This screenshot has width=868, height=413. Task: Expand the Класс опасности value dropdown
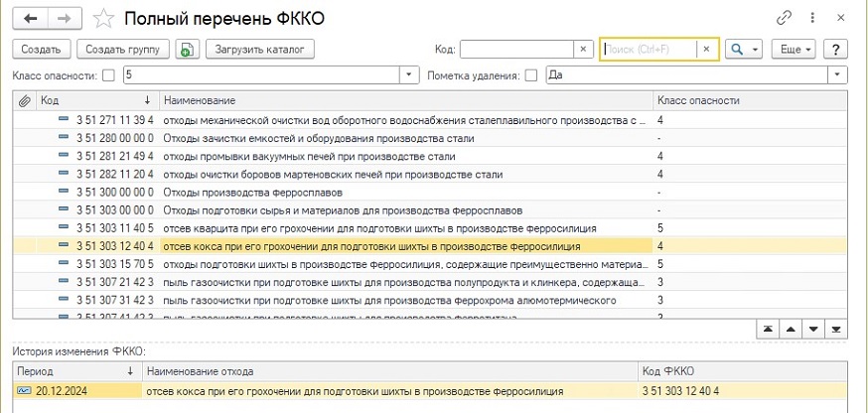[410, 75]
